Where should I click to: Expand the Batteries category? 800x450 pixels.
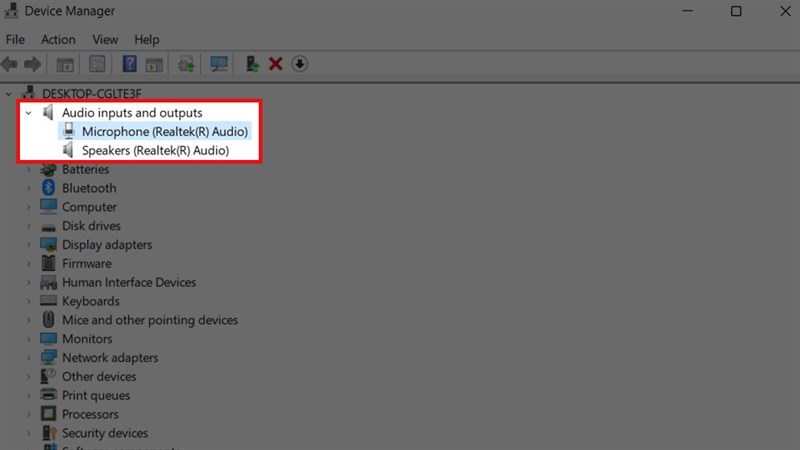[x=29, y=169]
